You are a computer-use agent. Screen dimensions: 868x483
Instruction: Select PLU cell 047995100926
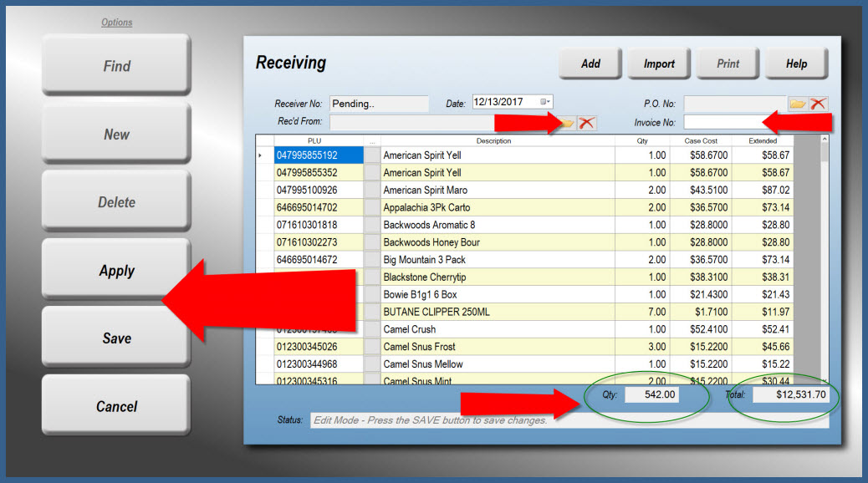(319, 190)
